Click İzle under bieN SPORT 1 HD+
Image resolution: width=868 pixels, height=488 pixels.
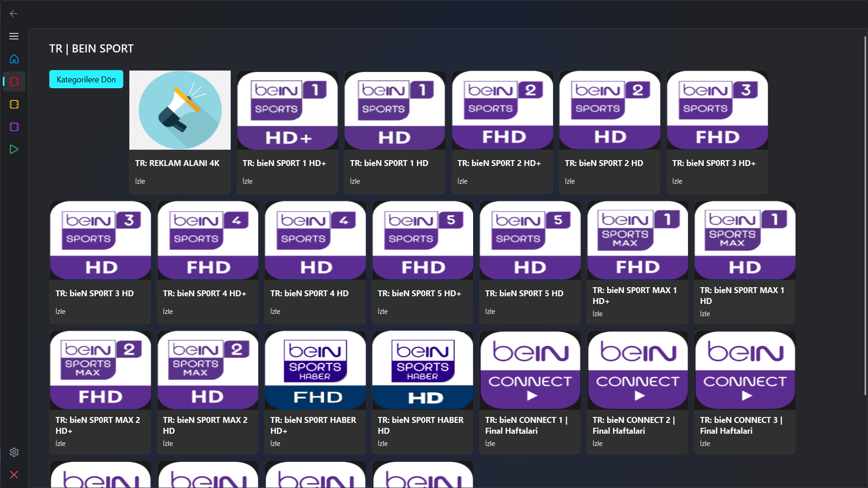point(247,181)
